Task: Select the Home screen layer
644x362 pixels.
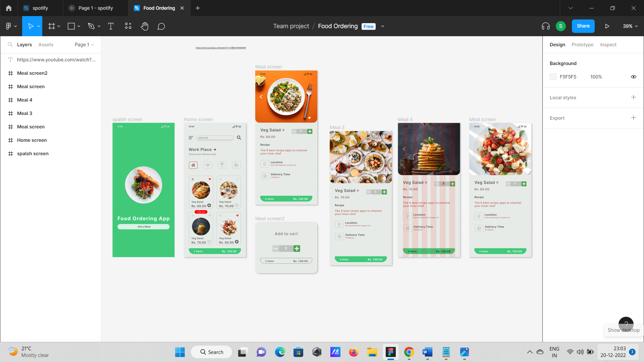Action: [32, 140]
